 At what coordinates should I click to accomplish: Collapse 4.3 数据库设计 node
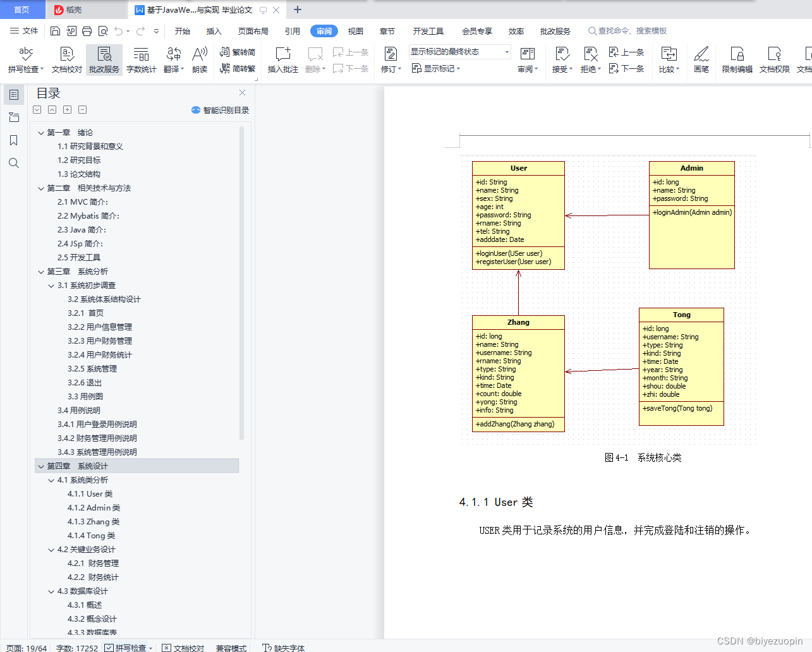(51, 591)
